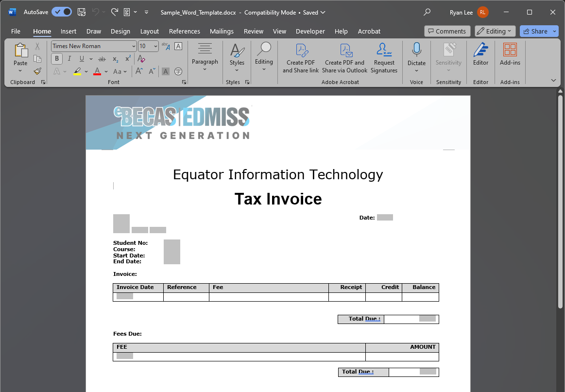Toggle Italic formatting
This screenshot has width=565, height=392.
pos(69,59)
